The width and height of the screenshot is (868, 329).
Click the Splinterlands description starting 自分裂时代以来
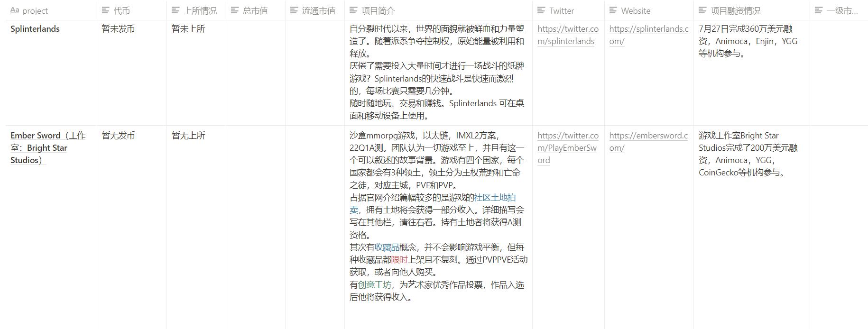[x=437, y=72]
